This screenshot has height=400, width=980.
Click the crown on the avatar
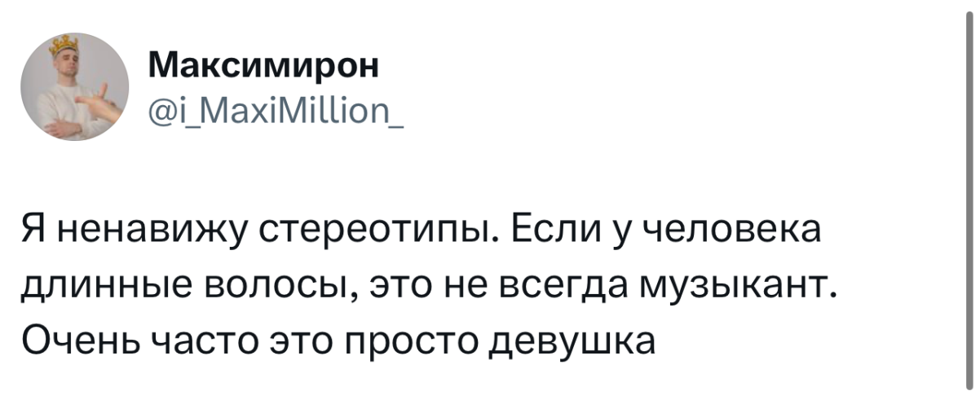[x=63, y=45]
